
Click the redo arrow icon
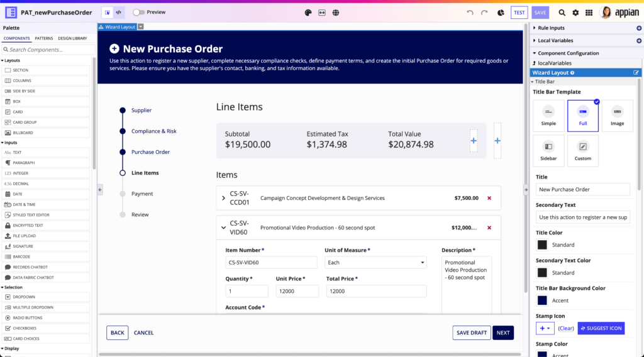484,13
